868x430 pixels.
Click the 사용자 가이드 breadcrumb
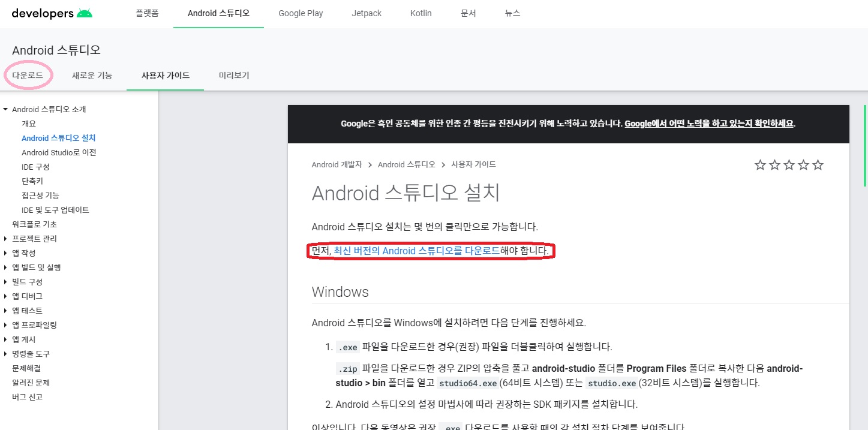(473, 164)
